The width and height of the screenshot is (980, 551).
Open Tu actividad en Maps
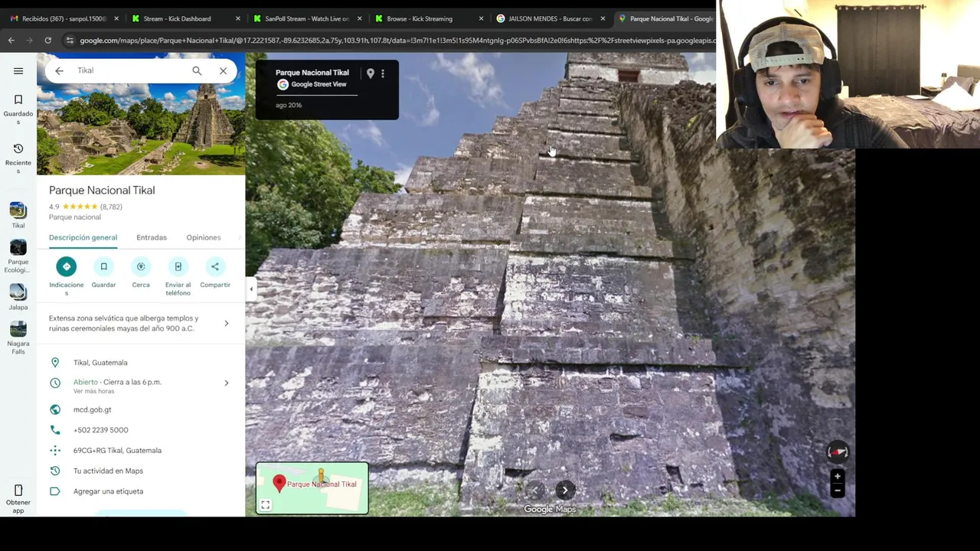point(108,471)
